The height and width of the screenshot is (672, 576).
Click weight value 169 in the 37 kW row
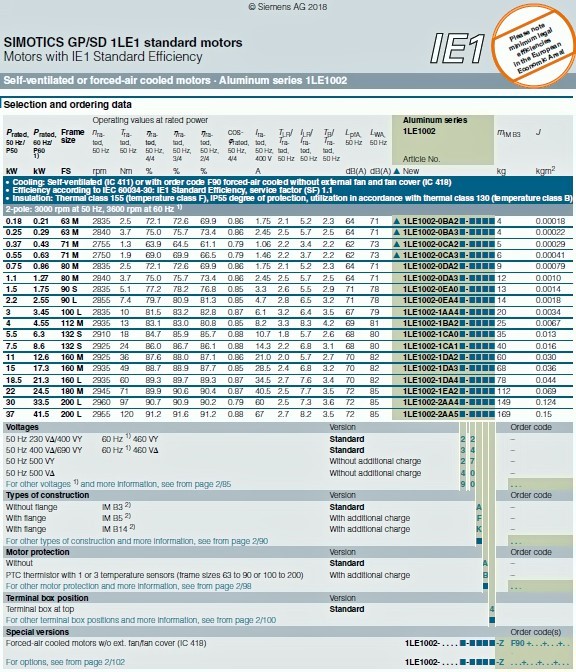504,414
